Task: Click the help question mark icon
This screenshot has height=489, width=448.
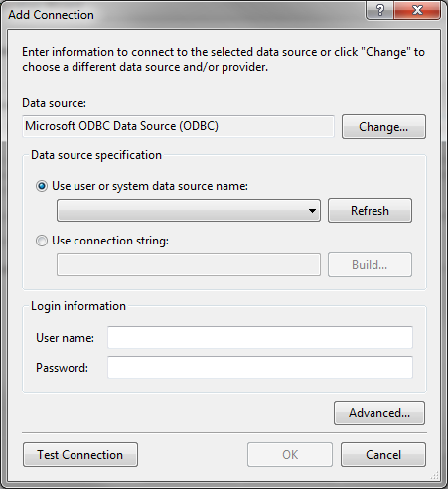Action: click(380, 10)
